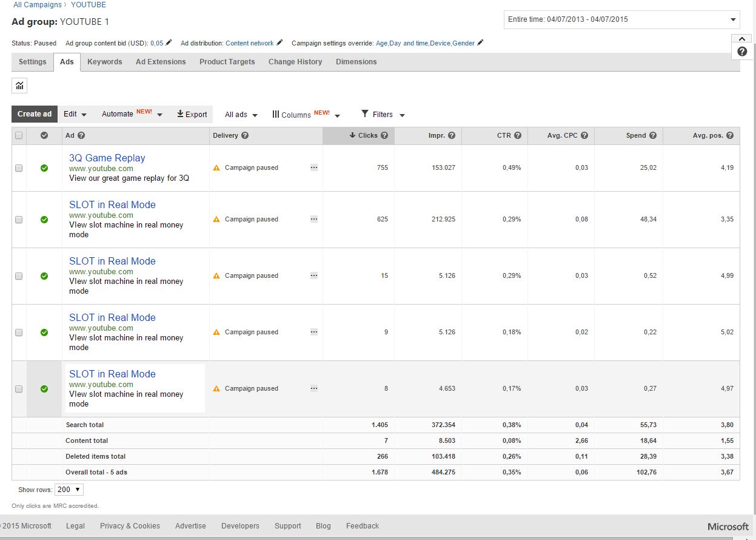Switch to the Keywords tab
Viewport: 756px width, 540px height.
(104, 62)
